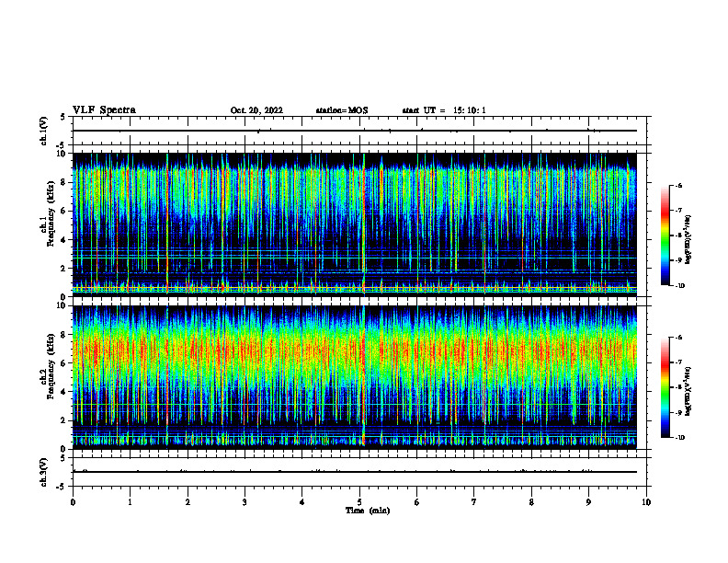
Task: Click the "start UT = 15:10: 1" header text
Action: [444, 110]
